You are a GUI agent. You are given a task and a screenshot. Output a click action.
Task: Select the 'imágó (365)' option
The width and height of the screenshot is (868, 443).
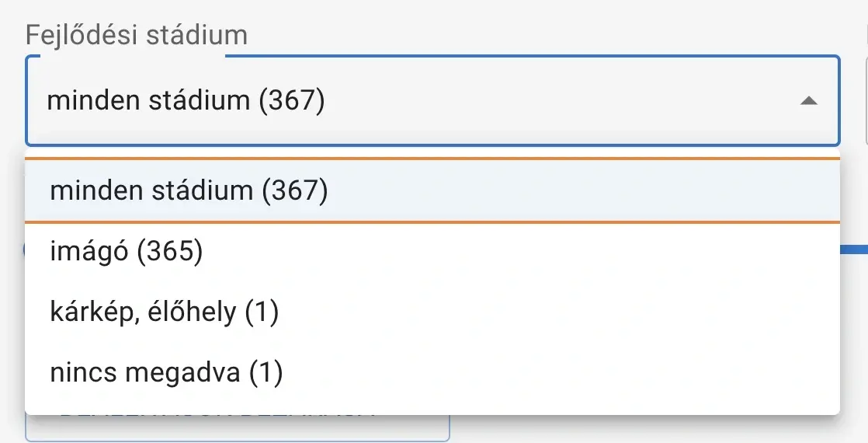coord(126,252)
